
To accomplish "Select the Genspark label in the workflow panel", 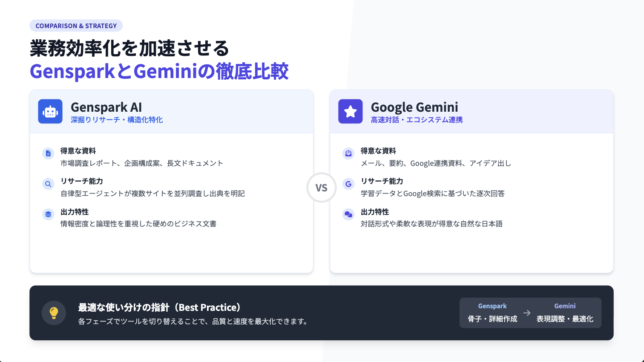I will point(492,306).
